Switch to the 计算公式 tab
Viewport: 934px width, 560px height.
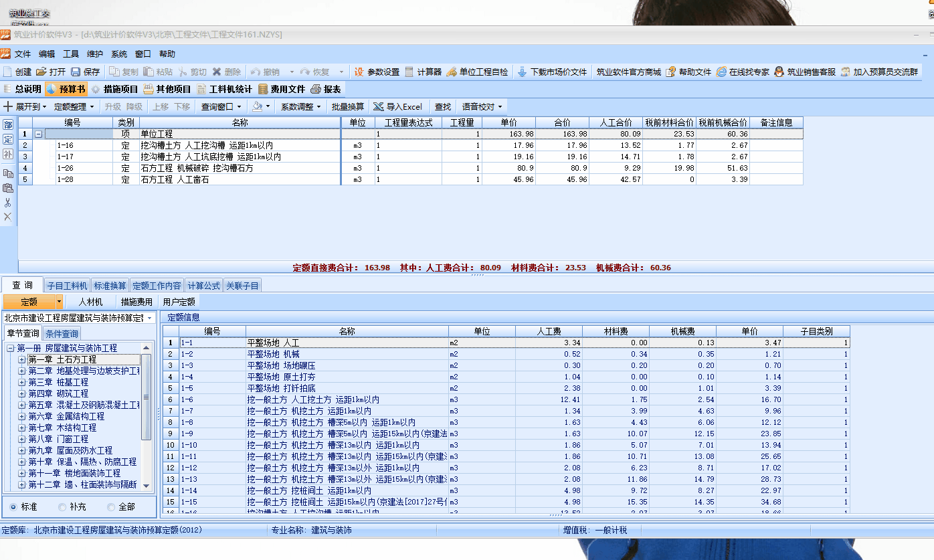pos(203,286)
